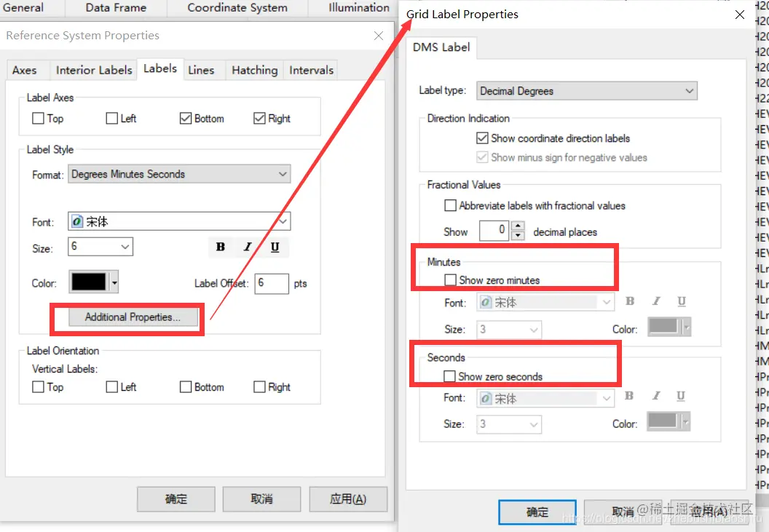Uncheck Right in Label Axes
The width and height of the screenshot is (769, 532).
pos(259,118)
